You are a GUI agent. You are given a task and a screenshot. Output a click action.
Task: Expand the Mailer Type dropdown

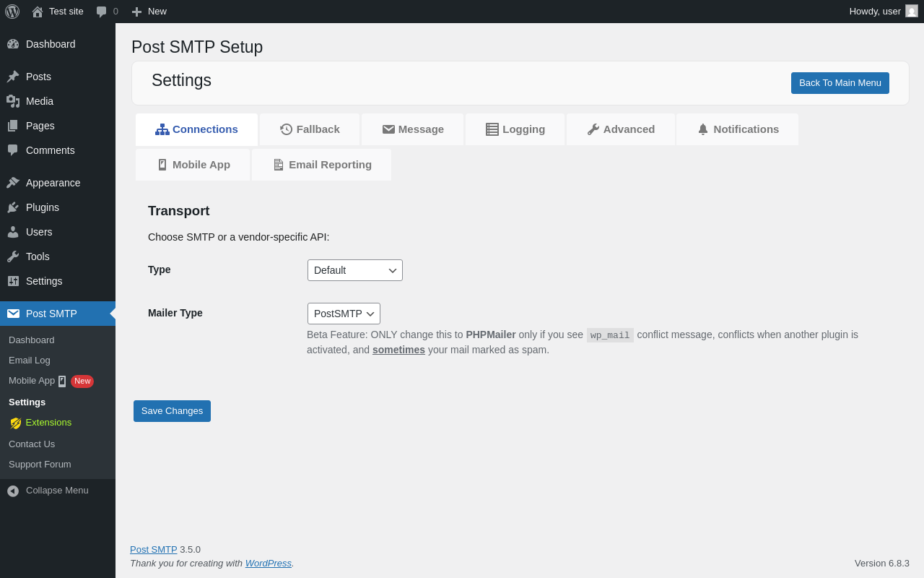[x=344, y=314]
